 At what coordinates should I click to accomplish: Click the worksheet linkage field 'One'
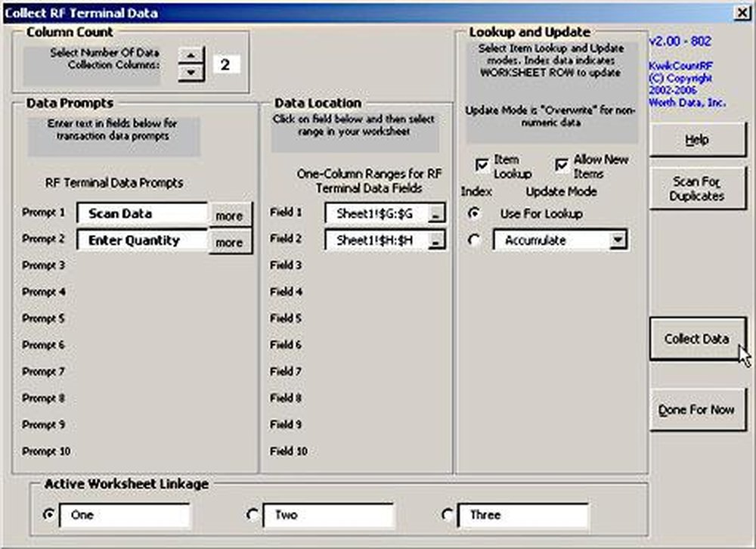tap(125, 515)
